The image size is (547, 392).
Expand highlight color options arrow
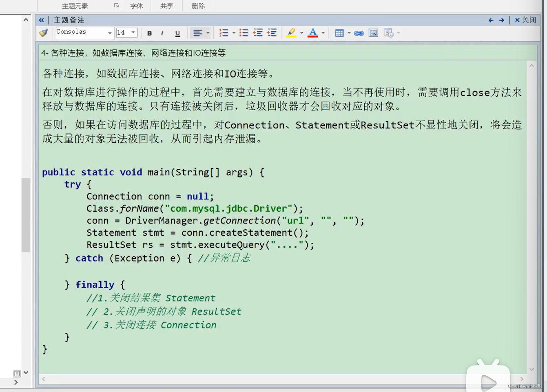click(302, 33)
